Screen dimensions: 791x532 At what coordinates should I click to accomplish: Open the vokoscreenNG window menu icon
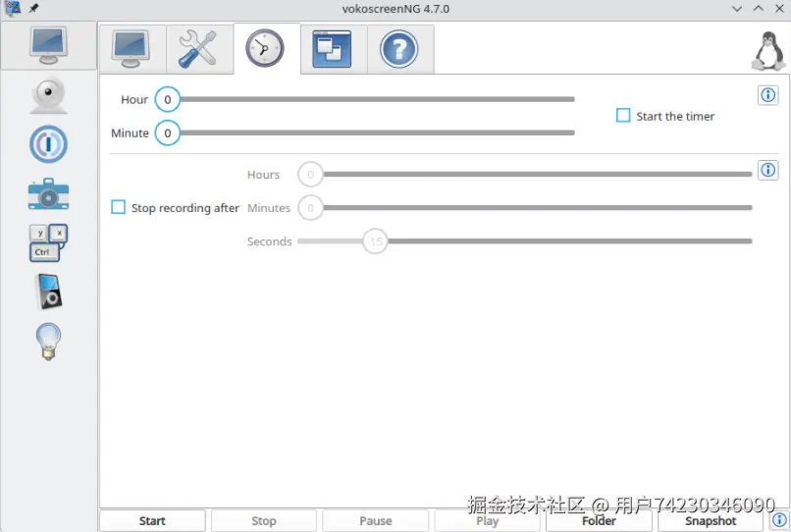pyautogui.click(x=13, y=8)
